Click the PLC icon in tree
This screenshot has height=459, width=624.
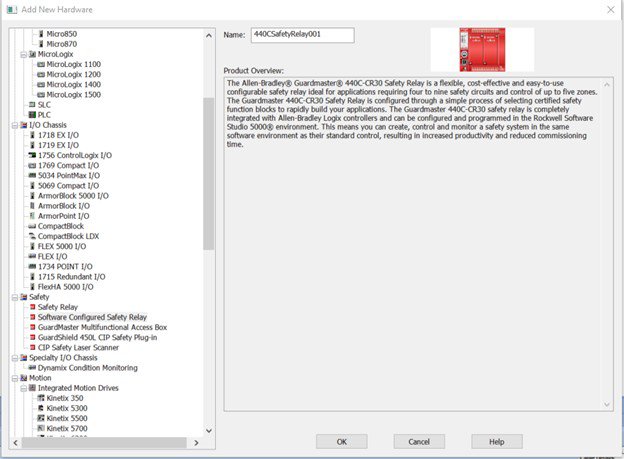32,115
